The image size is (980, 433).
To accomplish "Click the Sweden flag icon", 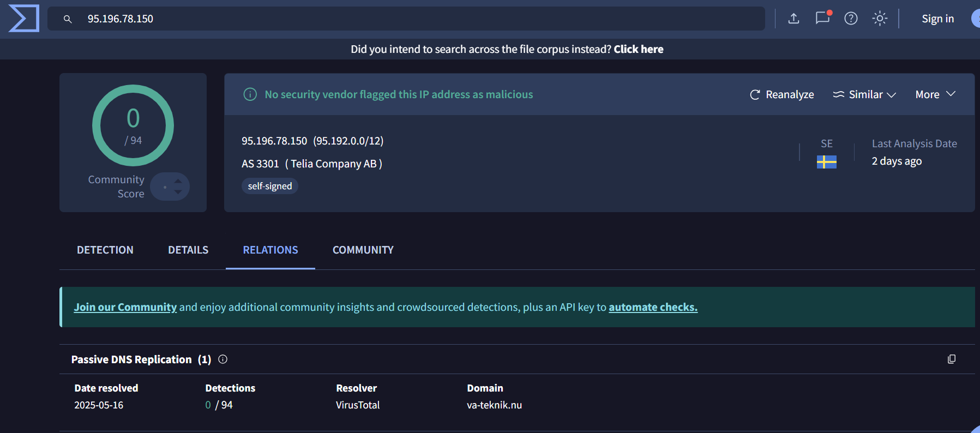I will (x=826, y=162).
